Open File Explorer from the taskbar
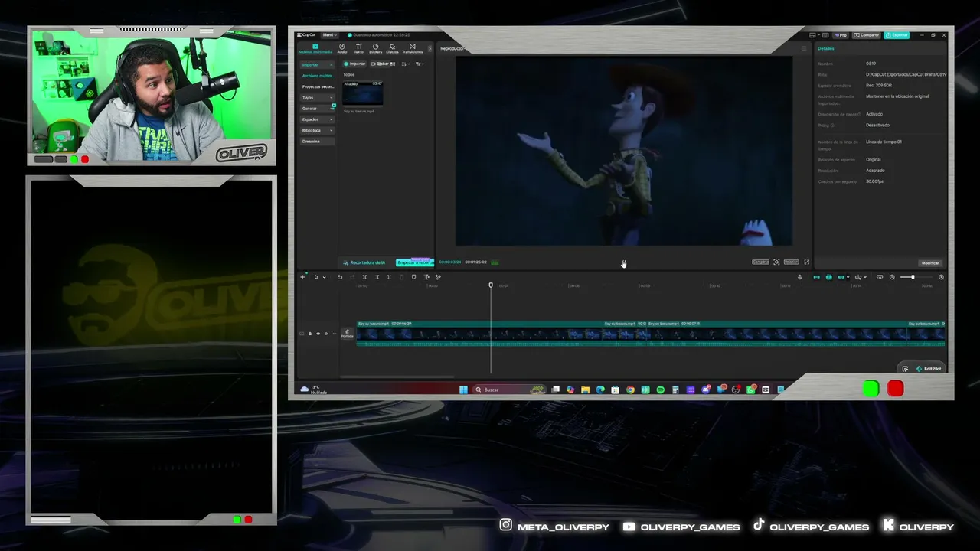Image resolution: width=980 pixels, height=551 pixels. (585, 390)
